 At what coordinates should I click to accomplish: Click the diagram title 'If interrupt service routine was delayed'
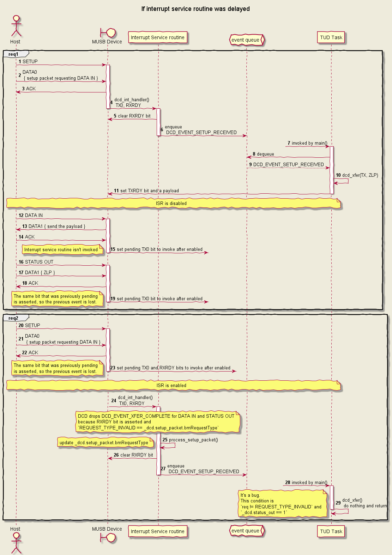(x=196, y=9)
